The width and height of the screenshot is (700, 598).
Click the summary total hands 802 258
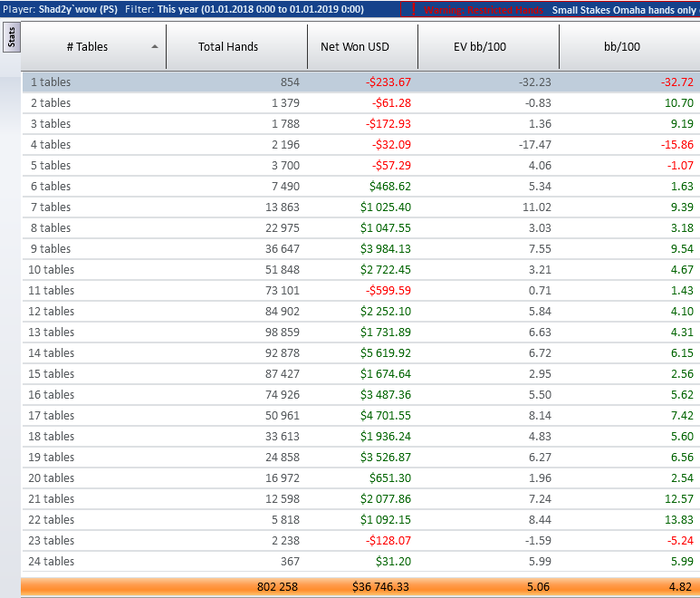pyautogui.click(x=277, y=586)
